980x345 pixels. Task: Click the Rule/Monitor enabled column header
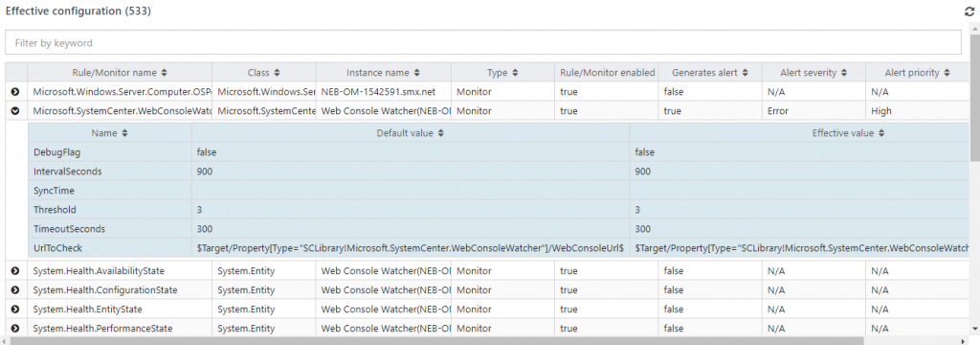(606, 73)
